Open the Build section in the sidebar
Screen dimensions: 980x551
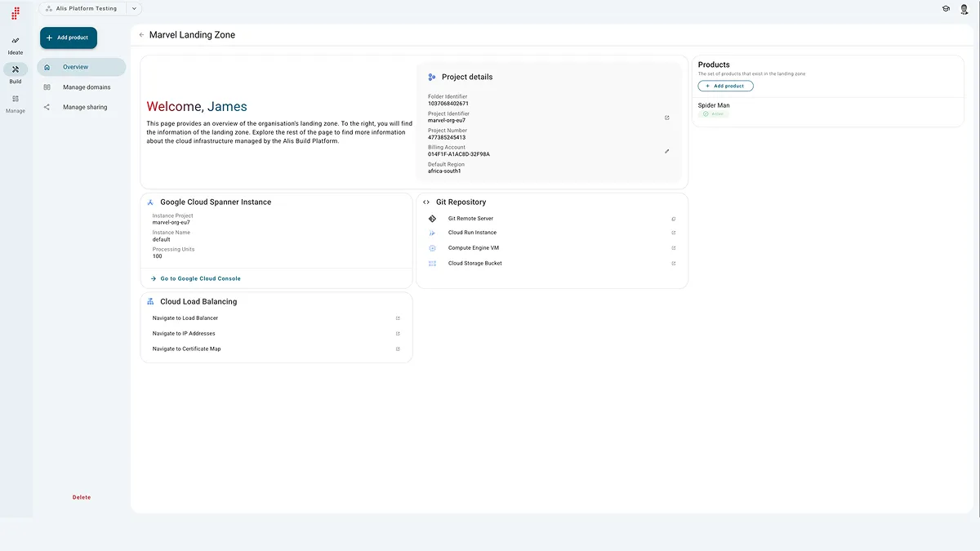tap(15, 73)
